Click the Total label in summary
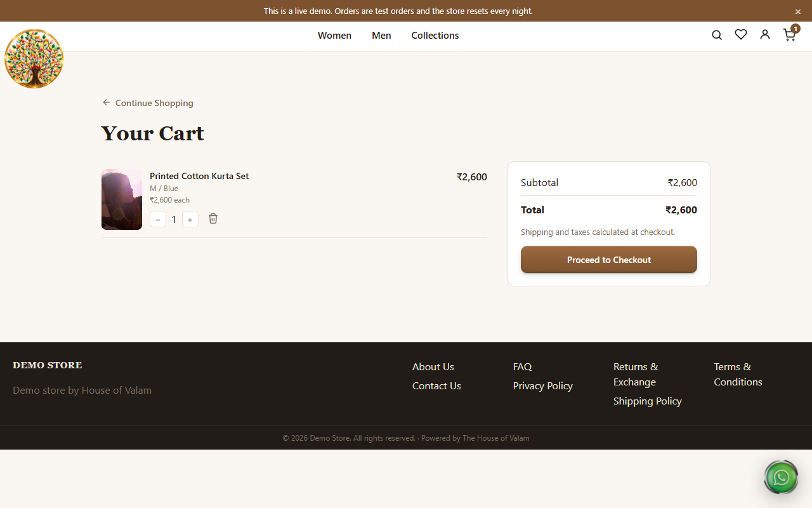 [532, 210]
